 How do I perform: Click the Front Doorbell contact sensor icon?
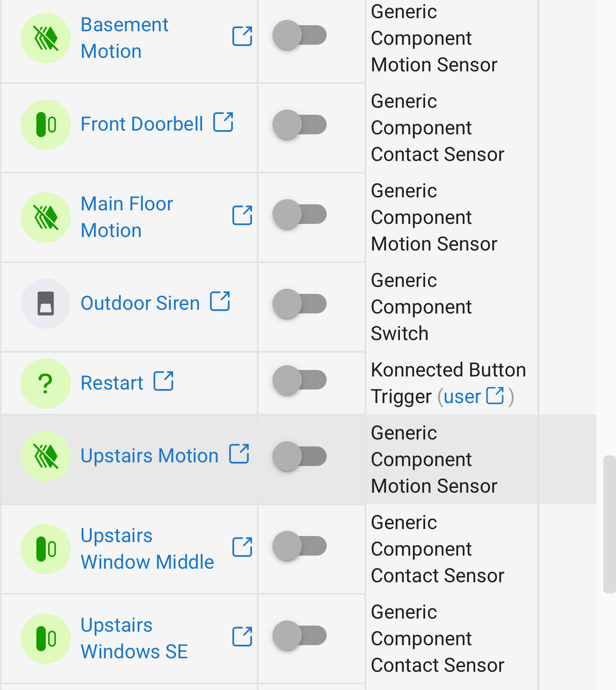46,125
